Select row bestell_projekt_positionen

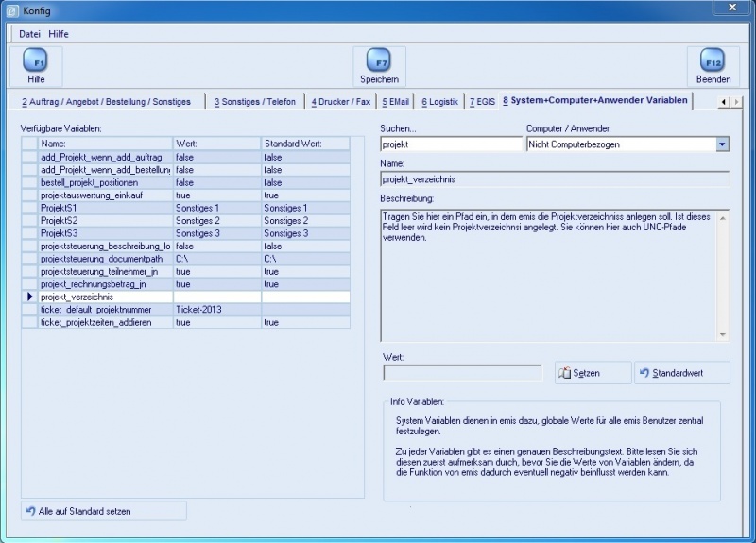coord(185,182)
